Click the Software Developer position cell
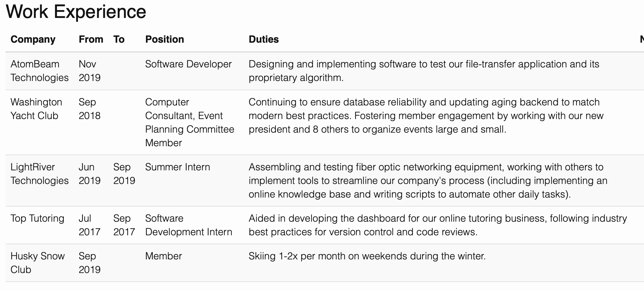The width and height of the screenshot is (644, 290). pyautogui.click(x=188, y=64)
